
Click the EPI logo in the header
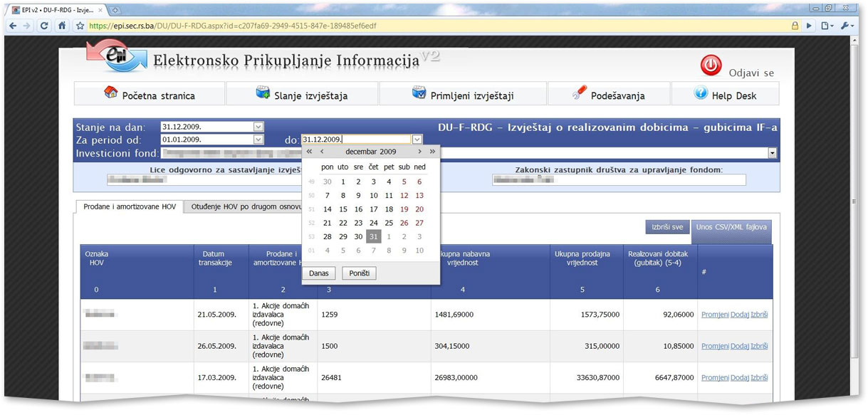(x=116, y=57)
